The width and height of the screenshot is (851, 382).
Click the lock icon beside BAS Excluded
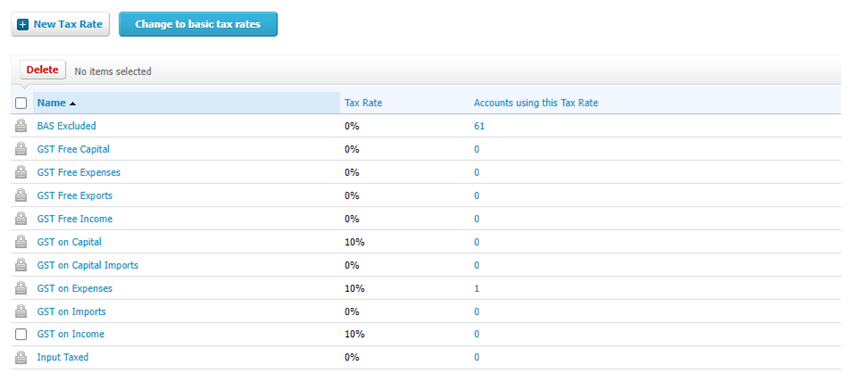(21, 126)
